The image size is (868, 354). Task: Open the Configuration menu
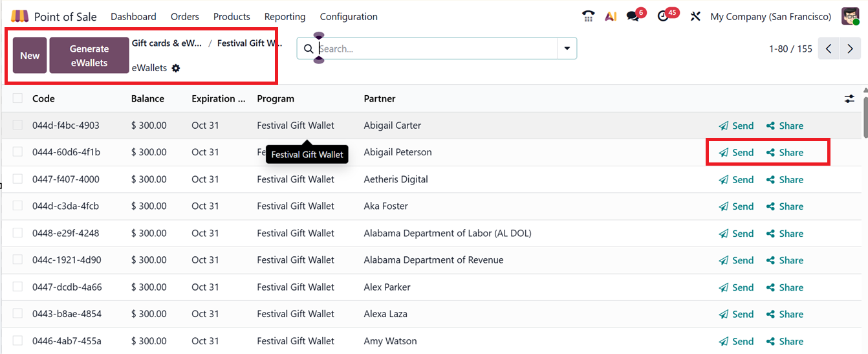349,17
